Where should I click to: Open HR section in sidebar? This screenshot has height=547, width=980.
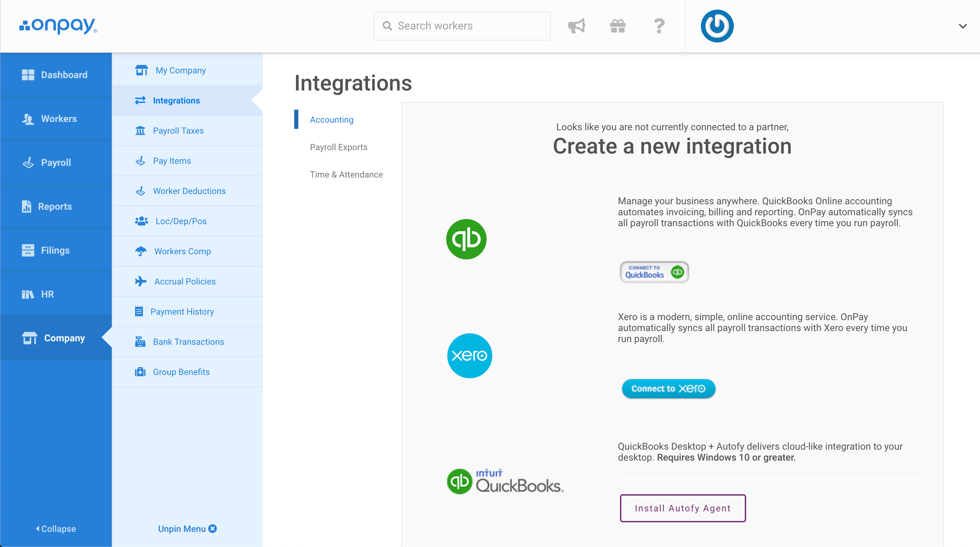[56, 294]
